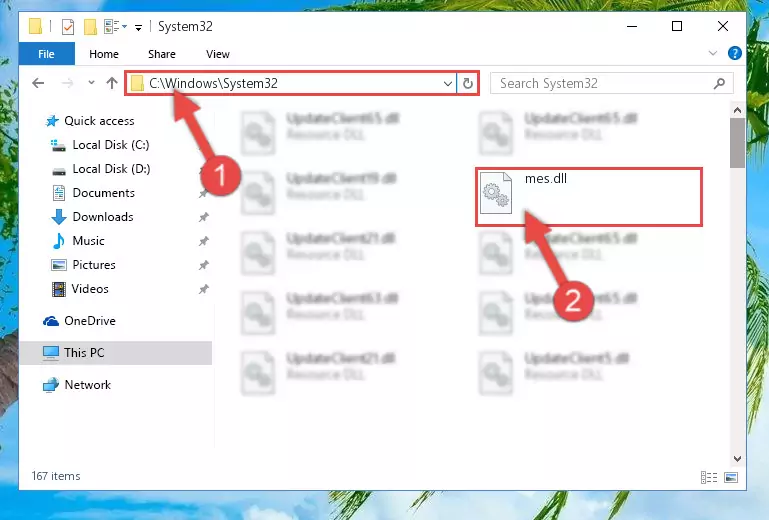Click the Quick access star icon
The image size is (769, 520).
(x=51, y=121)
